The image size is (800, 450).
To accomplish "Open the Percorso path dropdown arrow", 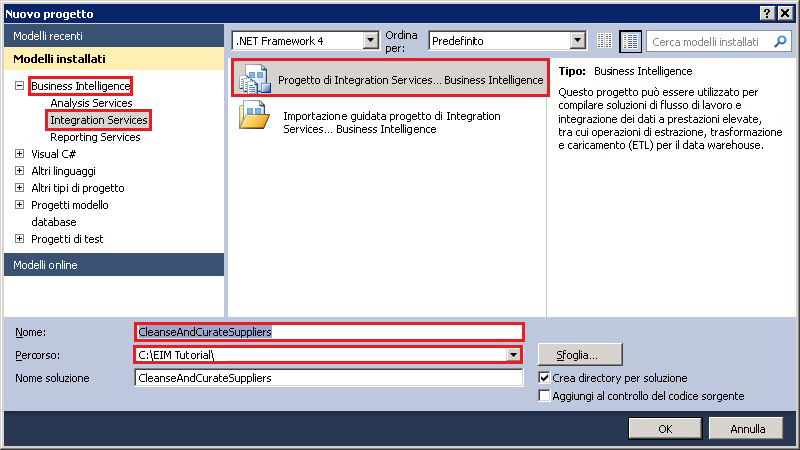I will [513, 355].
